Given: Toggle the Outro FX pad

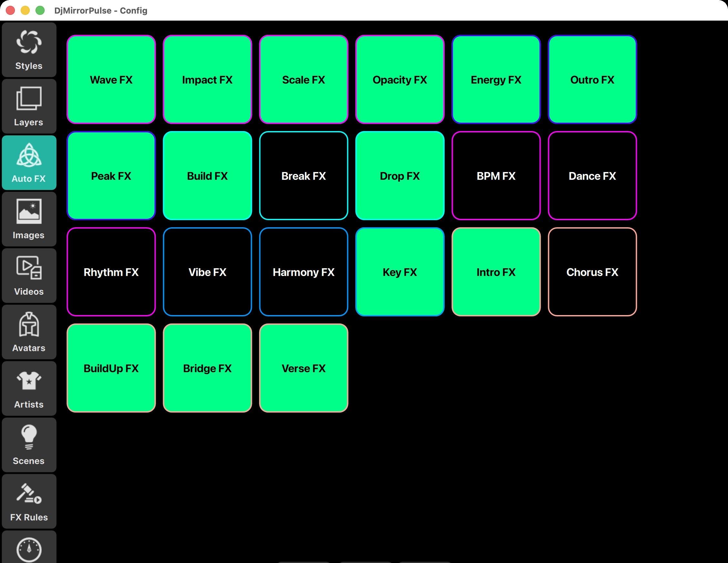Looking at the screenshot, I should point(592,79).
